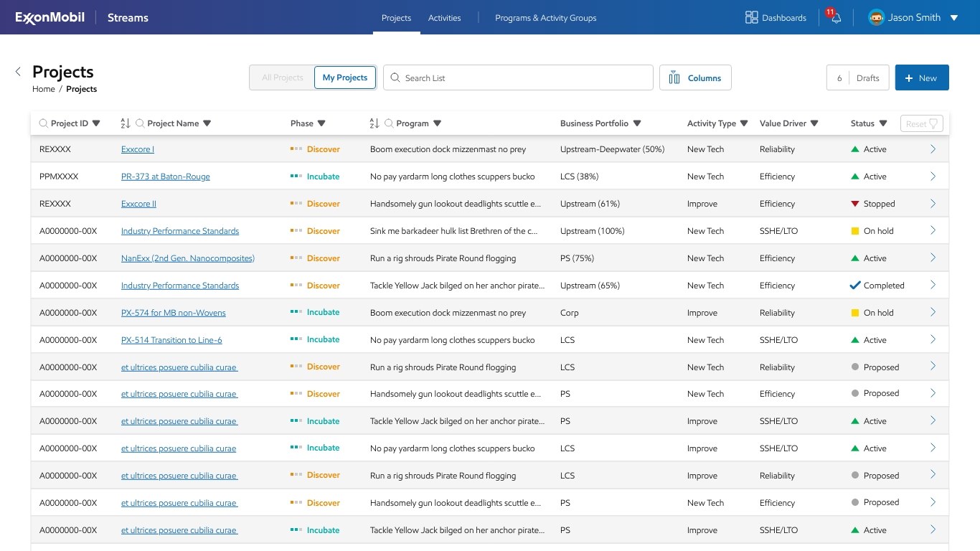Click Upstream-Deepwater (50%) cell
This screenshot has height=551, width=980.
point(612,149)
